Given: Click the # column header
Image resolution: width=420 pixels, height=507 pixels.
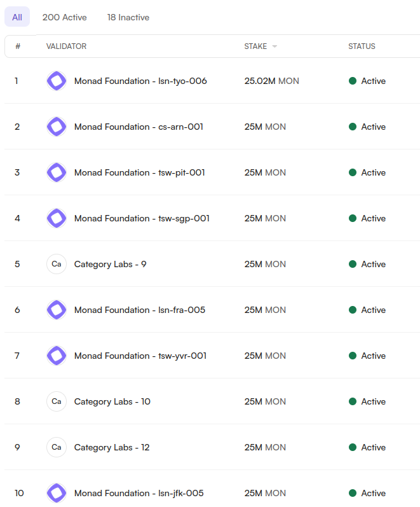Looking at the screenshot, I should (18, 46).
